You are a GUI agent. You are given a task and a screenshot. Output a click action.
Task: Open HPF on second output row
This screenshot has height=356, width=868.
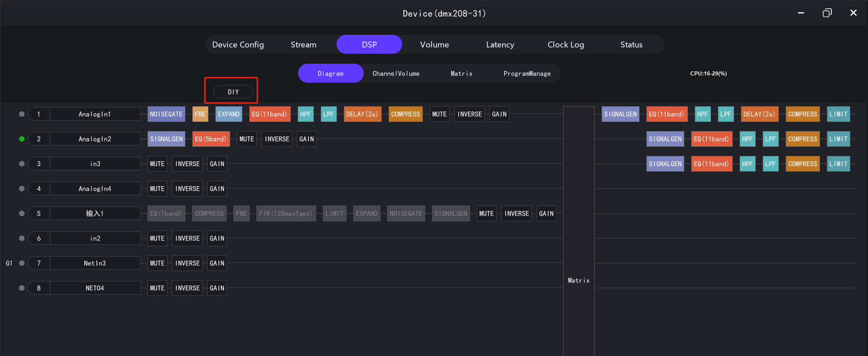point(748,139)
